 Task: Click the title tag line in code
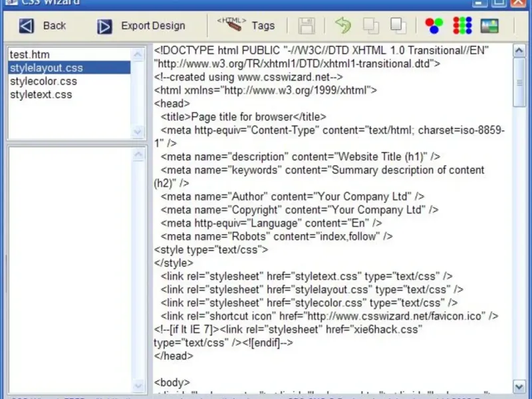point(243,117)
